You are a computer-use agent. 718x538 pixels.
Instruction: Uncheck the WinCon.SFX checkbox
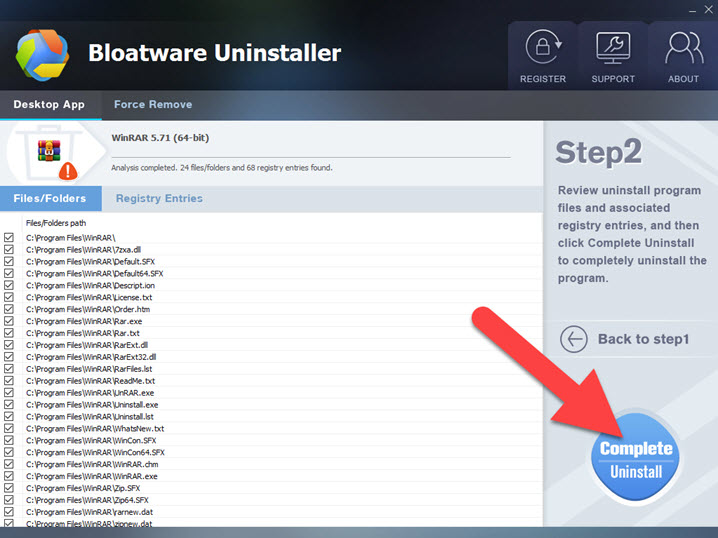[x=9, y=440]
